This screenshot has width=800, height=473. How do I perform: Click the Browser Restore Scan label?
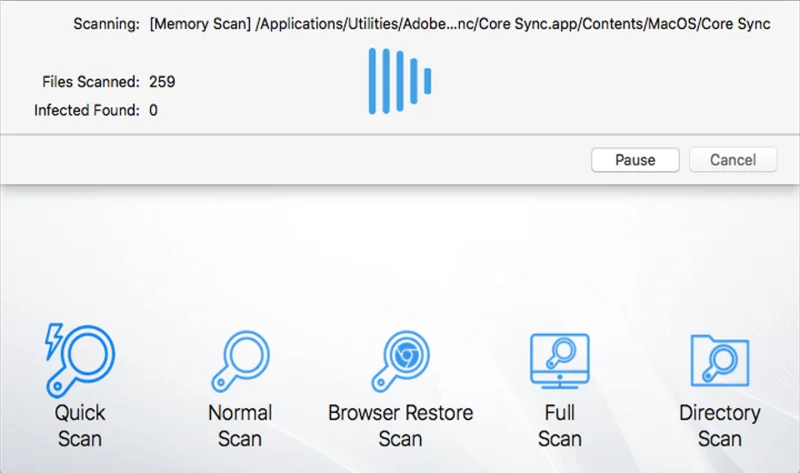point(401,426)
